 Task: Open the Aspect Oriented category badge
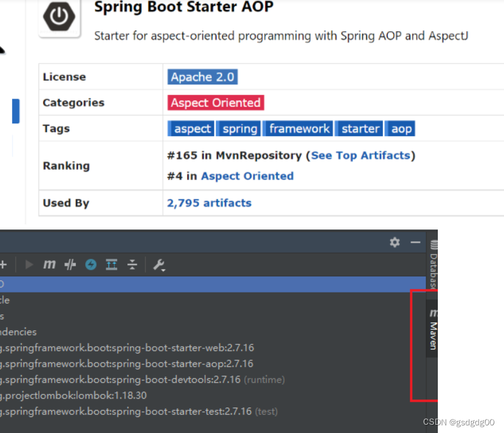(216, 102)
